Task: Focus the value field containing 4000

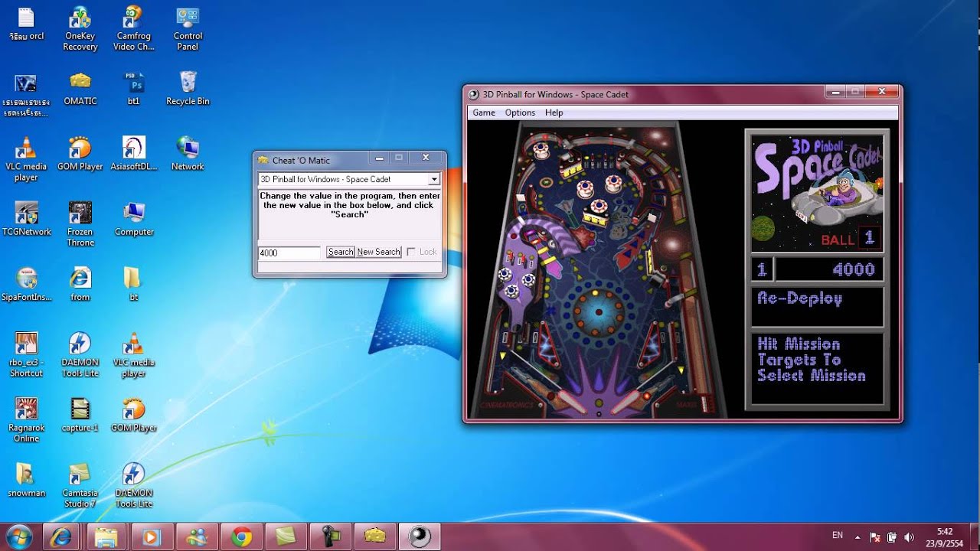Action: click(x=289, y=253)
